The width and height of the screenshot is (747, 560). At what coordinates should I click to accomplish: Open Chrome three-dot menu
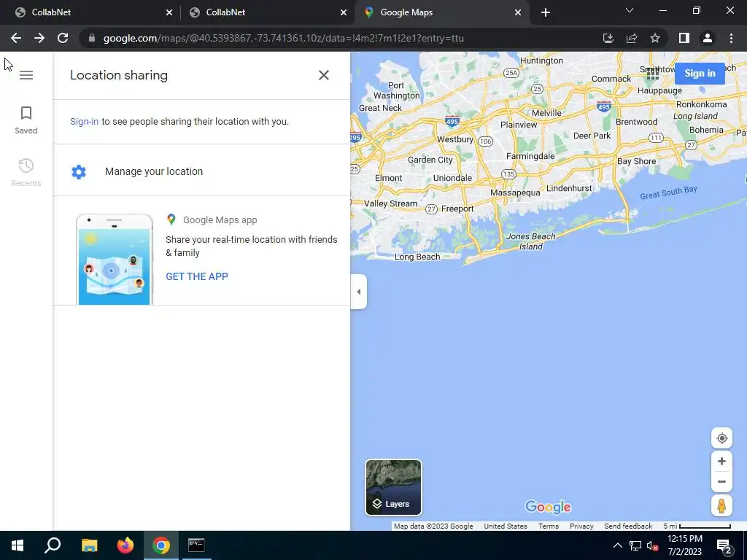coord(731,38)
